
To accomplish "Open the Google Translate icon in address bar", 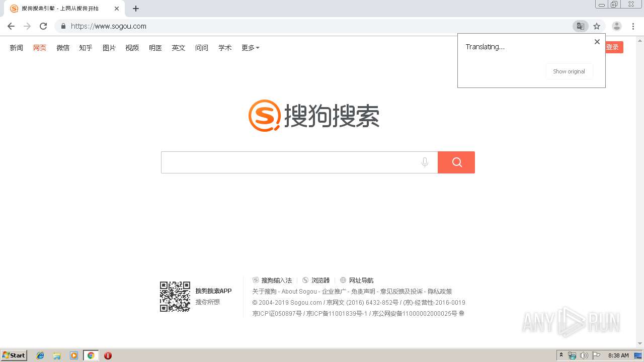I will click(x=580, y=26).
